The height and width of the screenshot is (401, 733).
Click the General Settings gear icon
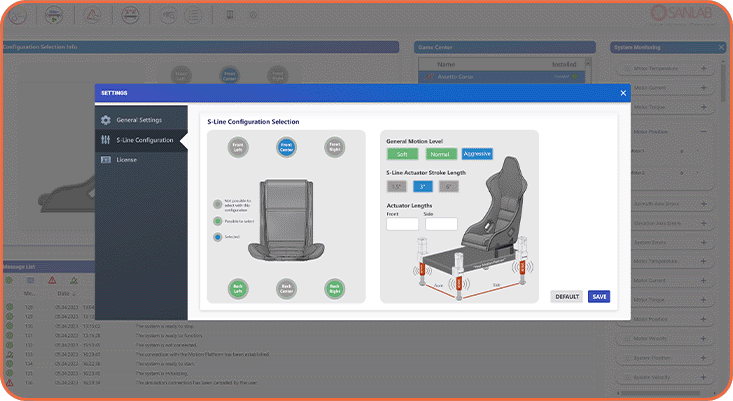tap(106, 120)
